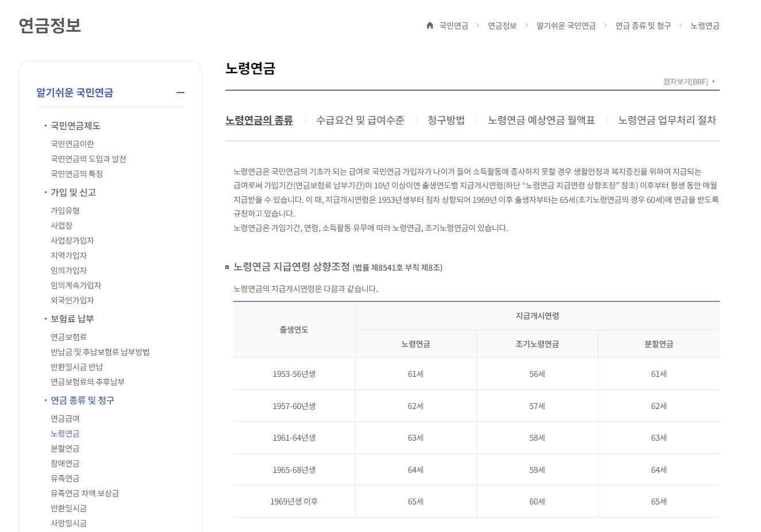Screen dimensions: 761x532
Task: Click 노령연금 at breadcrumb end
Action: (x=705, y=26)
